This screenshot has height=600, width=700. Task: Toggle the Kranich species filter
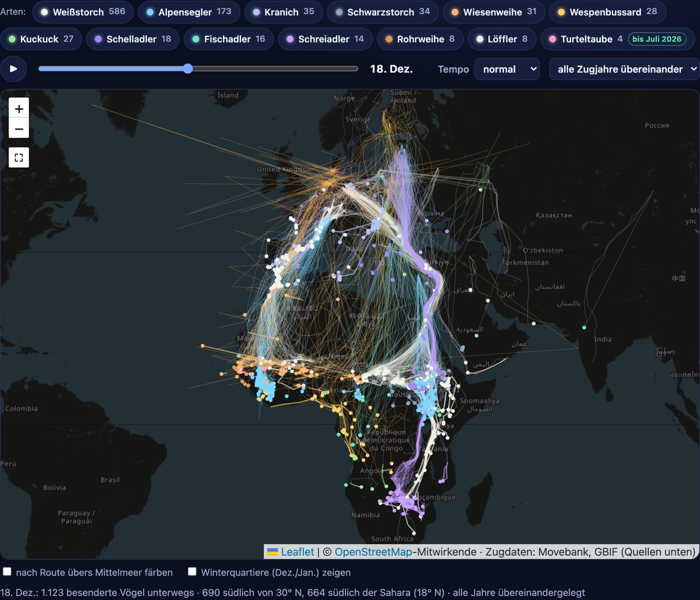[283, 12]
